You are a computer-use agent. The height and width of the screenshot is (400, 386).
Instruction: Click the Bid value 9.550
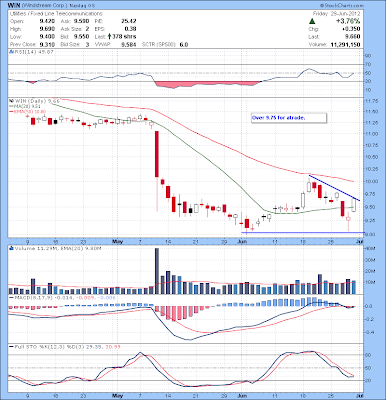click(x=83, y=37)
